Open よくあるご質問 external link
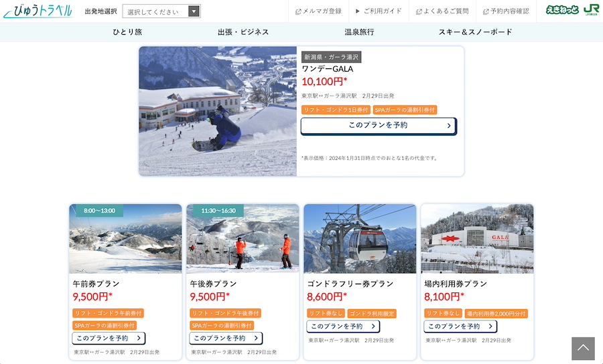Image resolution: width=603 pixels, height=364 pixels. coord(442,11)
